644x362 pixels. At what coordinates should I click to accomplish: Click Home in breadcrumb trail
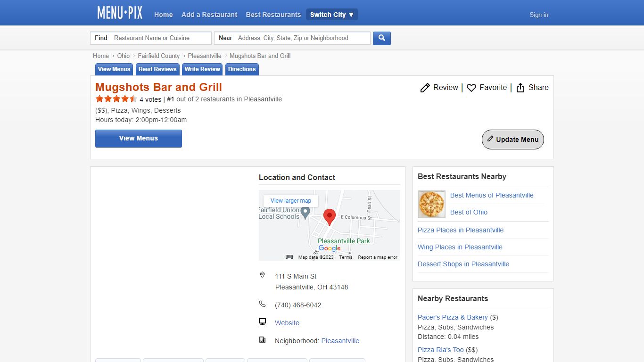pos(101,56)
